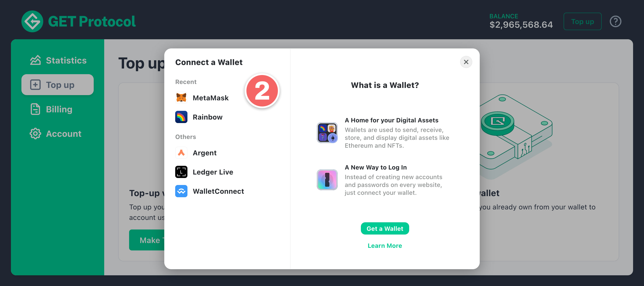Click the Argent wallet icon
644x286 pixels.
tap(181, 153)
